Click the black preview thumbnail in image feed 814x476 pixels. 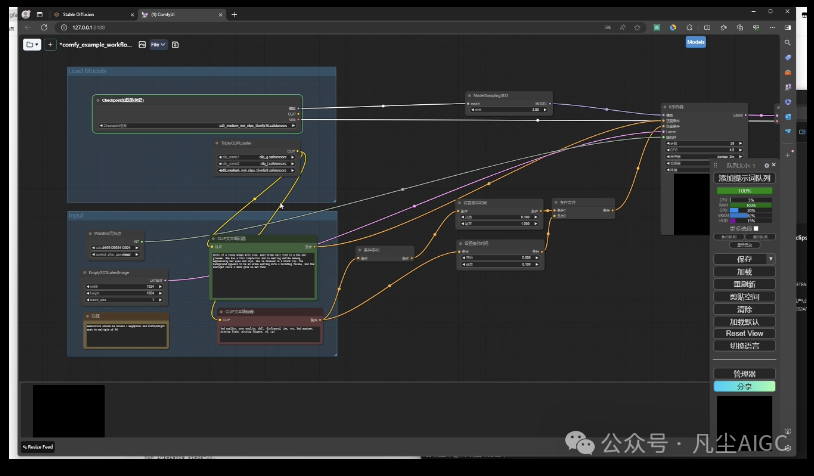69,411
